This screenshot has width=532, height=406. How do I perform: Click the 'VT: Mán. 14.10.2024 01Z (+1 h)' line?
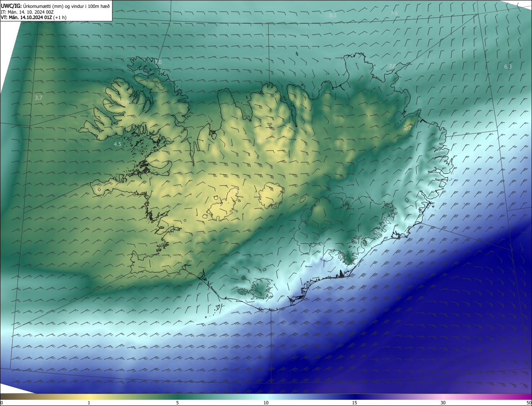[34, 18]
